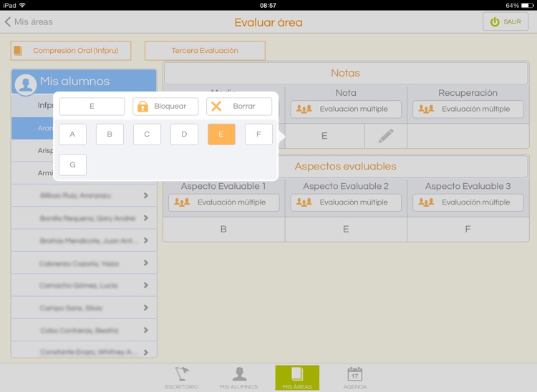Select grade F in popup
This screenshot has height=392, width=537.
click(258, 134)
